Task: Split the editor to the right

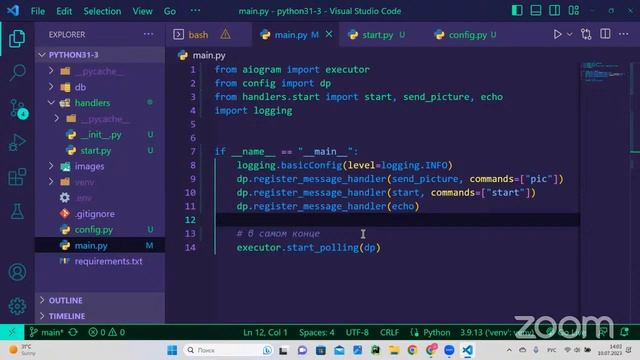Action: click(x=605, y=34)
